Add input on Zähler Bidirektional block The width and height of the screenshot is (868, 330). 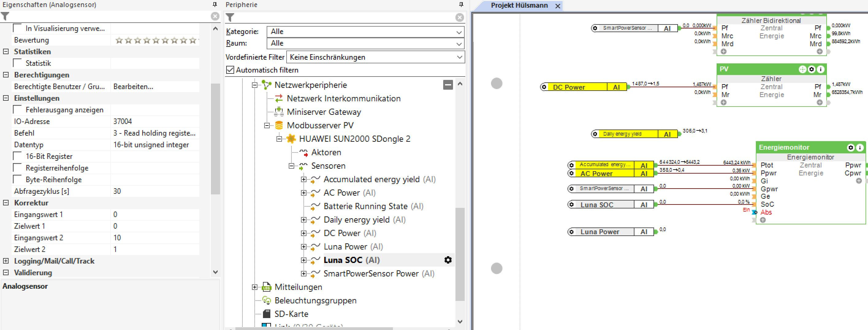tap(723, 51)
